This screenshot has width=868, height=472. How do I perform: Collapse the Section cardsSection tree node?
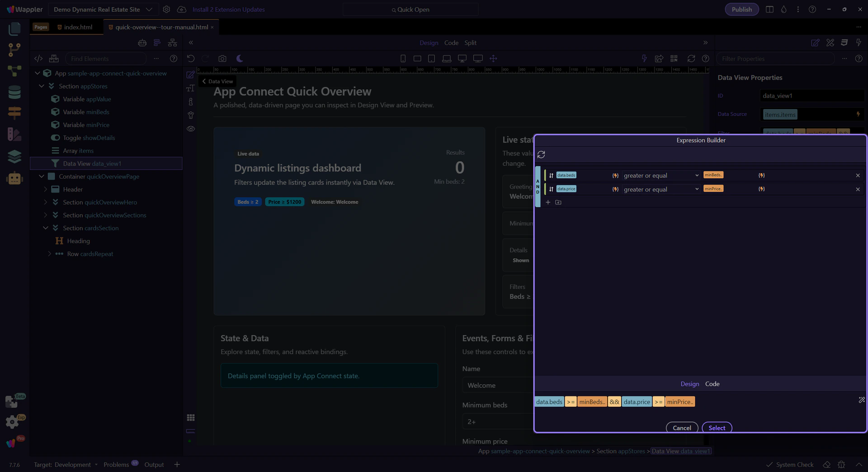[46, 228]
